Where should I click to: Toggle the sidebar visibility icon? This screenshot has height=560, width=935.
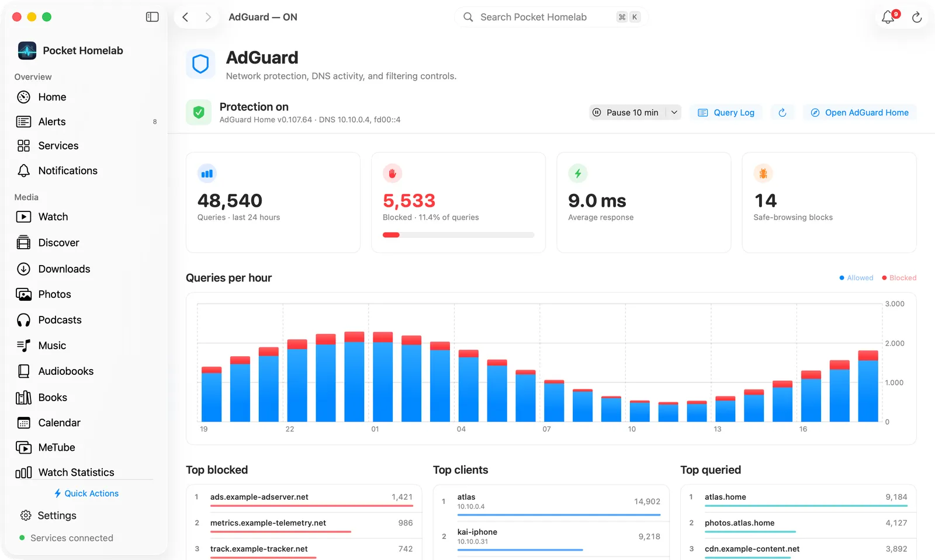point(152,17)
